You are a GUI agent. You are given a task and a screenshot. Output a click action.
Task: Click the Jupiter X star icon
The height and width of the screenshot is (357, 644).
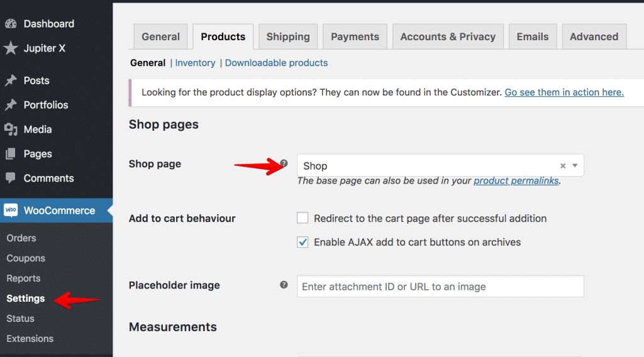(11, 48)
